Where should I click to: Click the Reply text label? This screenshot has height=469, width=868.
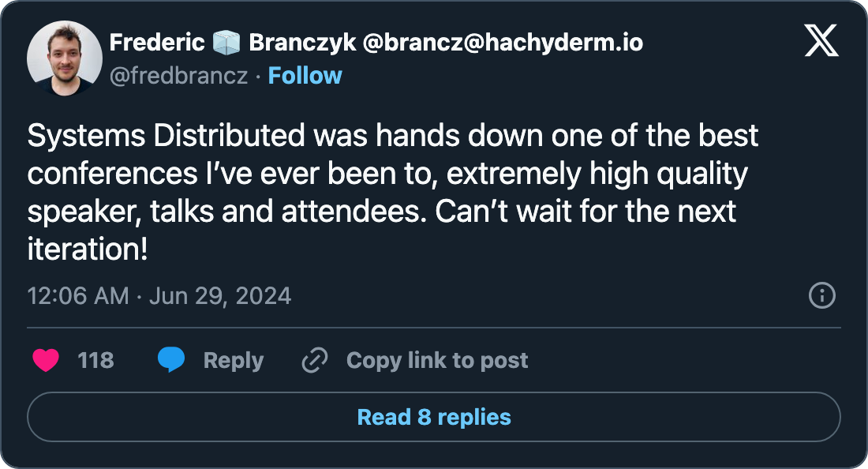233,361
